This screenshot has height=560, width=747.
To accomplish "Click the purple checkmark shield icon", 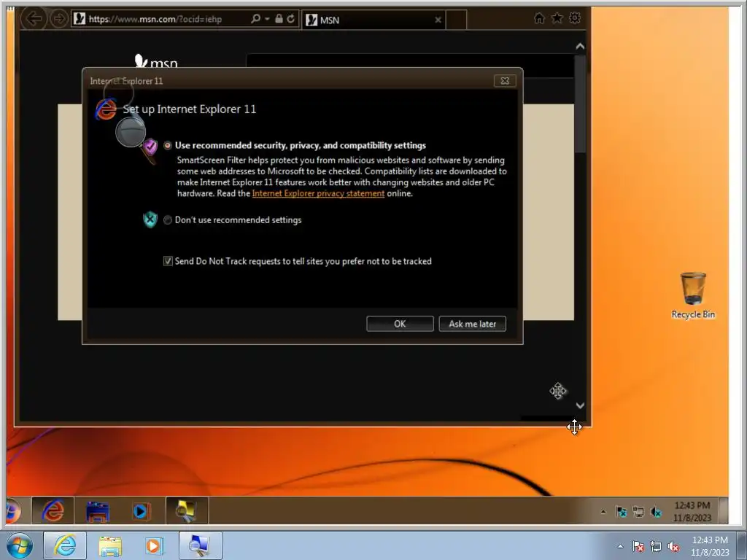I will [150, 147].
